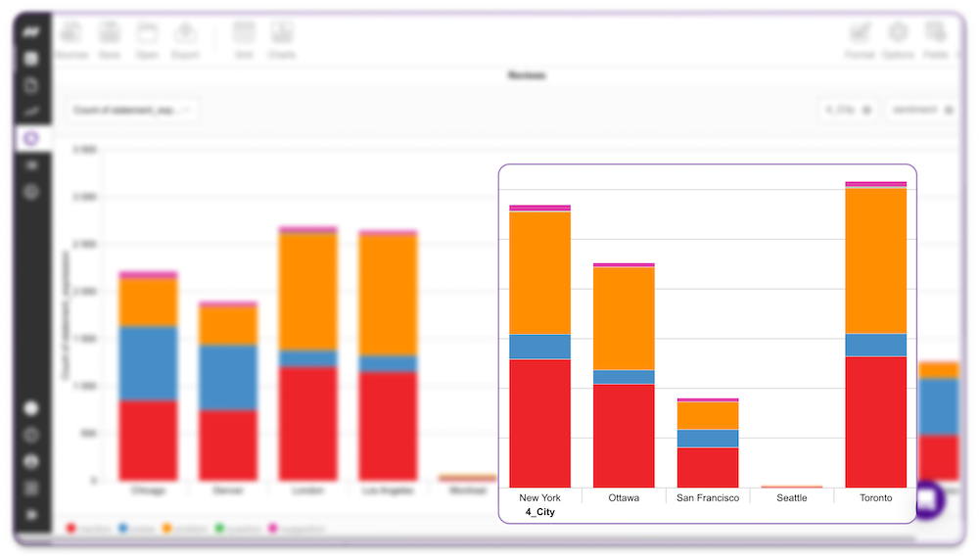979x560 pixels.
Task: Open the Count of statement measure dropdown
Action: (x=132, y=111)
